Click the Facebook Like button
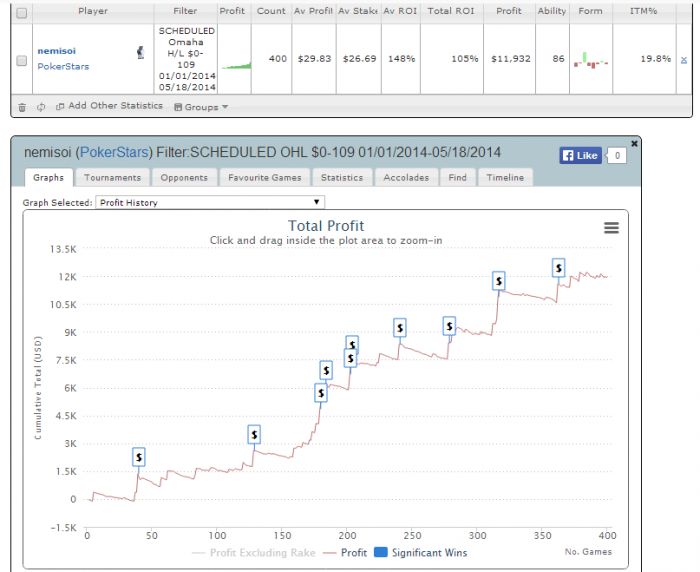This screenshot has height=572, width=700. click(x=580, y=156)
